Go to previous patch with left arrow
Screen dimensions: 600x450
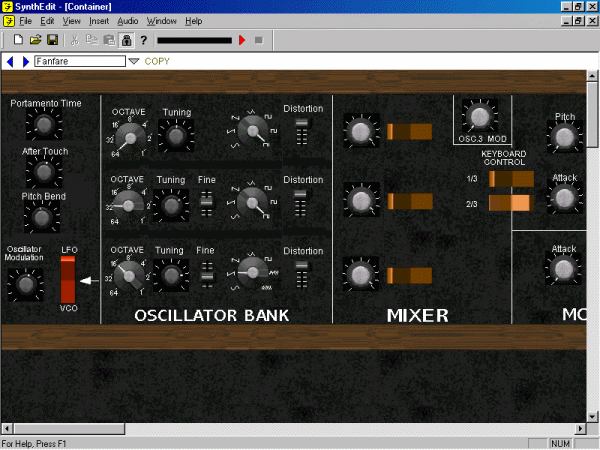10,61
